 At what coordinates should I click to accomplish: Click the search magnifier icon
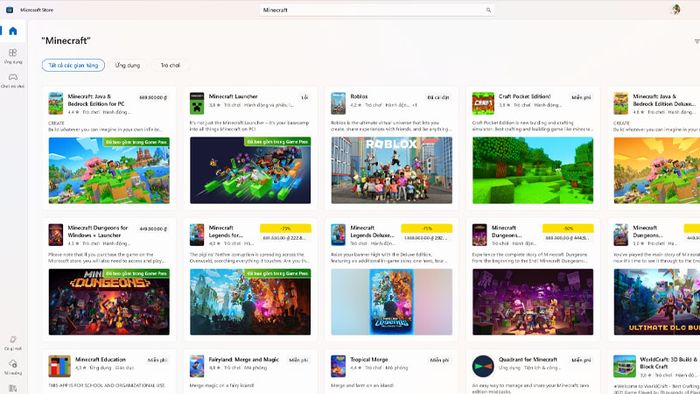[488, 10]
